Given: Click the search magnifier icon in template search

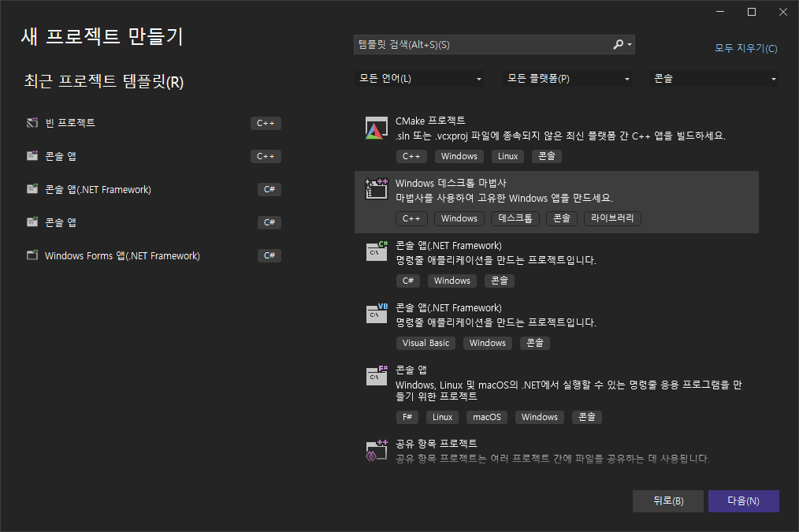Looking at the screenshot, I should (x=618, y=44).
